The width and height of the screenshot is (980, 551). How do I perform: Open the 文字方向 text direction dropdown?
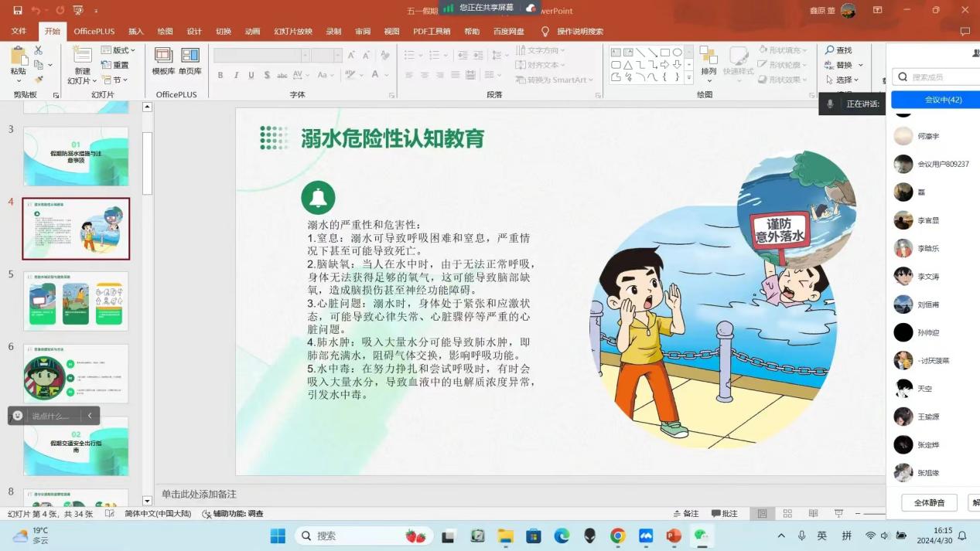[x=541, y=50]
